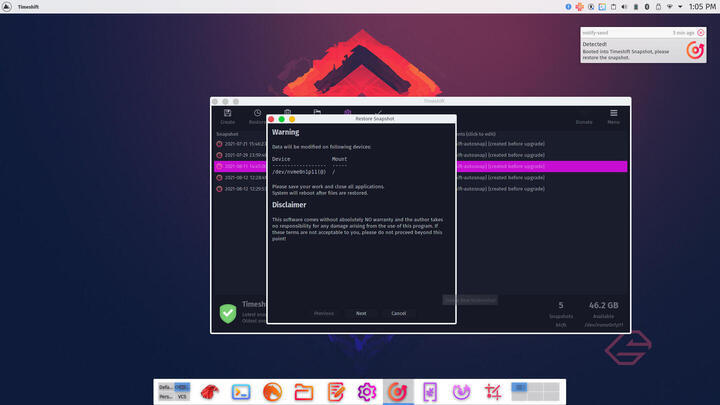Open the orange horse browser icon in the dock

272,392
